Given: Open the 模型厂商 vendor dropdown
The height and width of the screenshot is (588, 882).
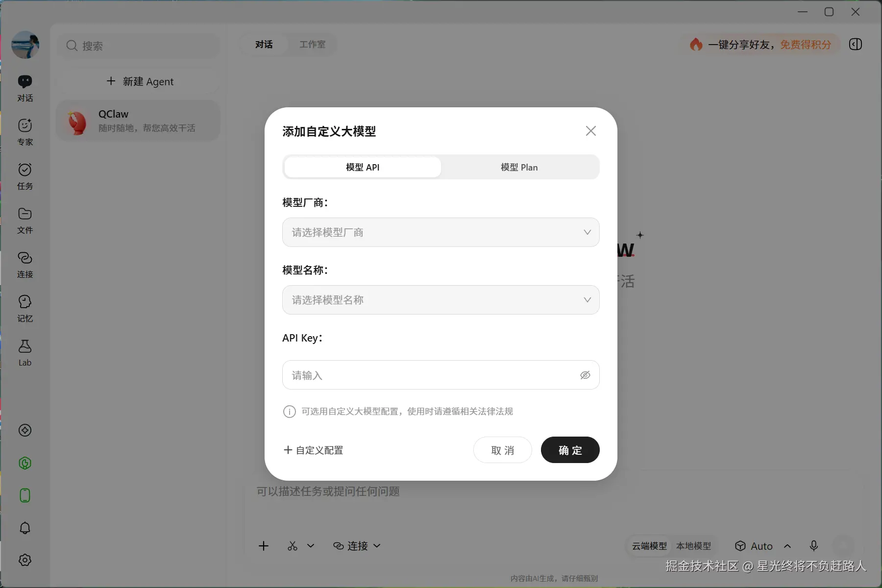Looking at the screenshot, I should point(441,232).
